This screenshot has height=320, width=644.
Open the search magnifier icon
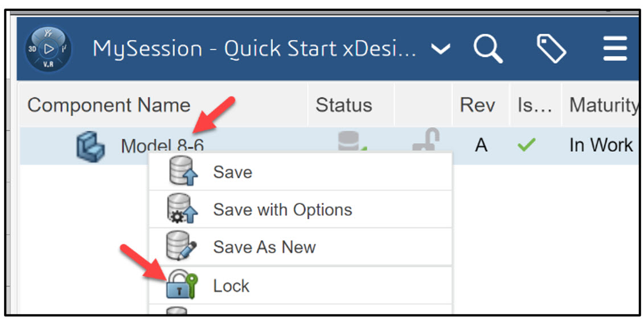[488, 48]
